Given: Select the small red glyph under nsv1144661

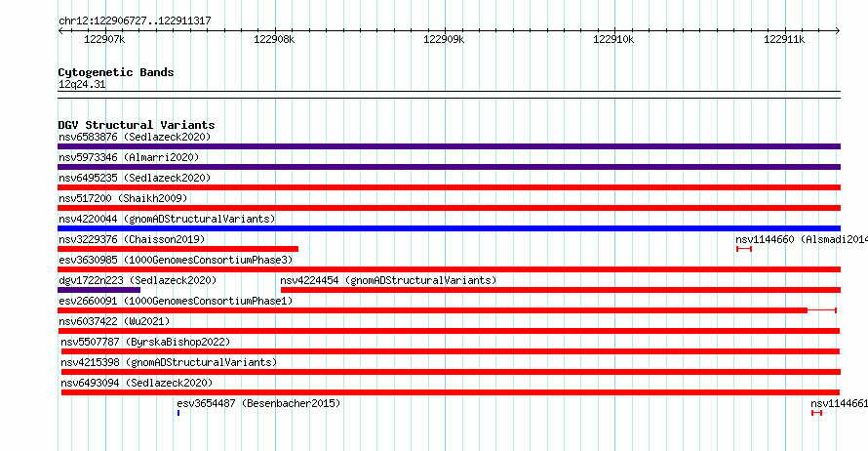Looking at the screenshot, I should (816, 413).
